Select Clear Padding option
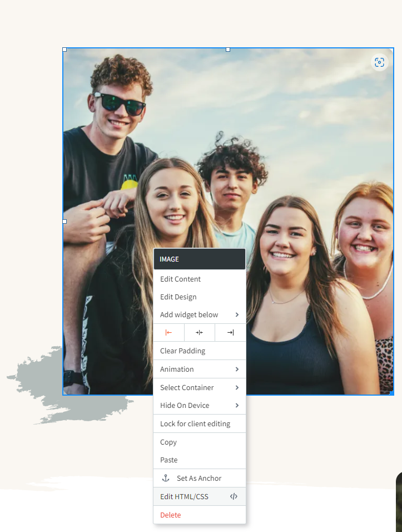The width and height of the screenshot is (402, 532). pyautogui.click(x=183, y=351)
